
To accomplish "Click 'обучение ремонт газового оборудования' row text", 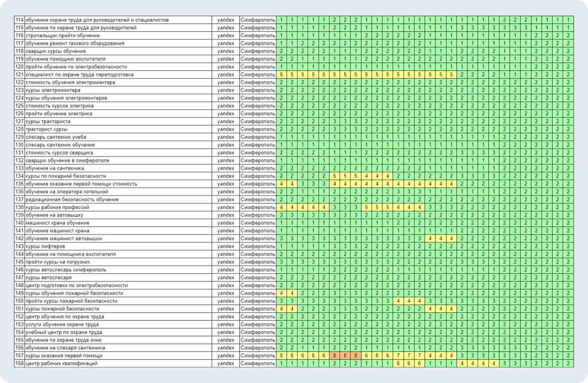I will coord(75,43).
